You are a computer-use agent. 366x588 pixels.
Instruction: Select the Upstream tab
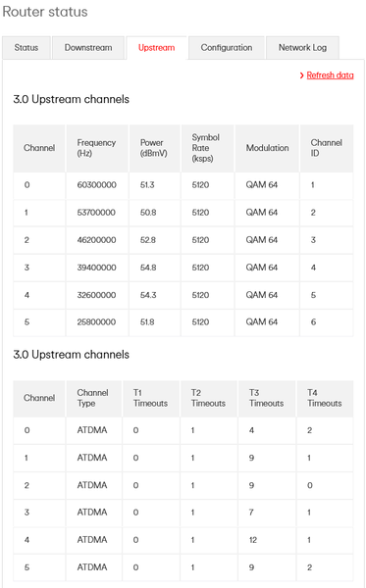(x=157, y=48)
